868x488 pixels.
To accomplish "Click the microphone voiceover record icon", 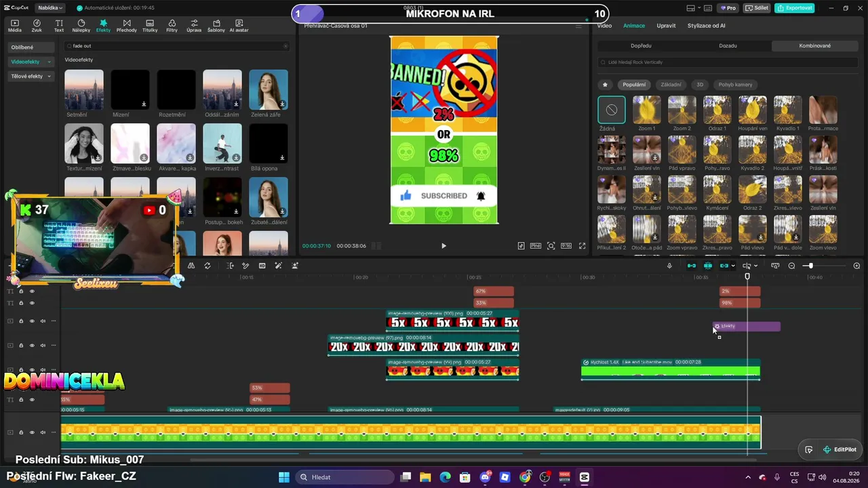I will point(669,266).
